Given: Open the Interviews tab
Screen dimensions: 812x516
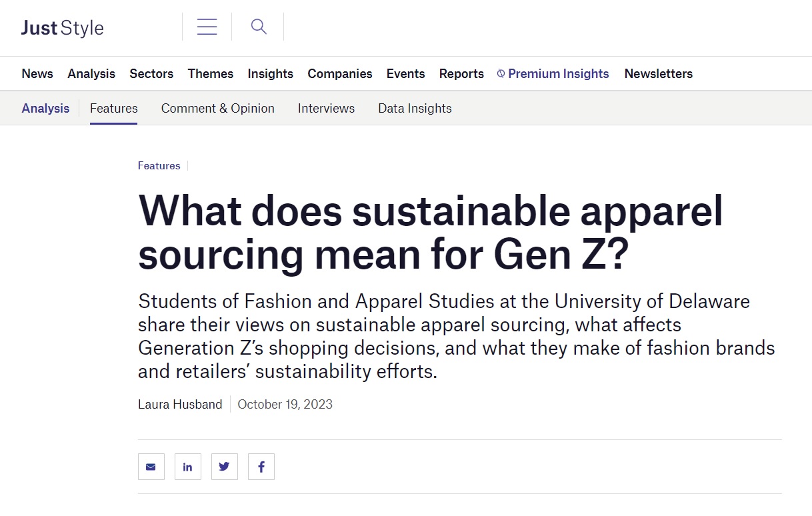Looking at the screenshot, I should click(326, 109).
